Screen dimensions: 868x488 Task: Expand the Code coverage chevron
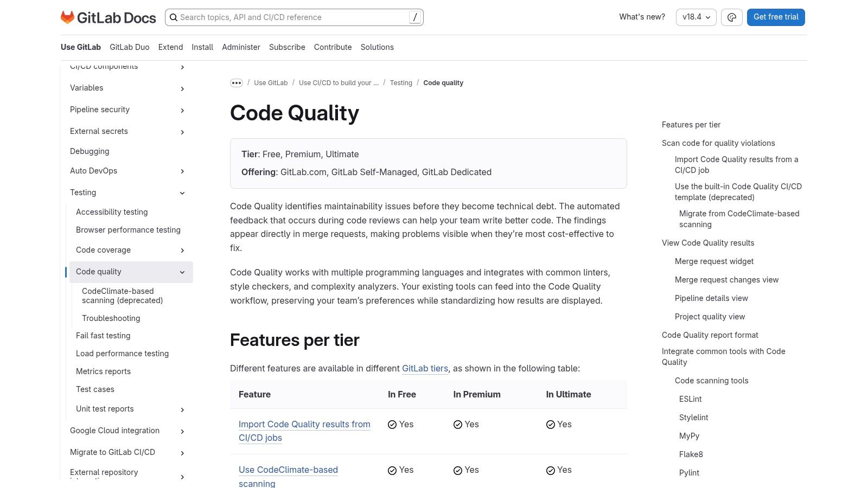pyautogui.click(x=182, y=251)
